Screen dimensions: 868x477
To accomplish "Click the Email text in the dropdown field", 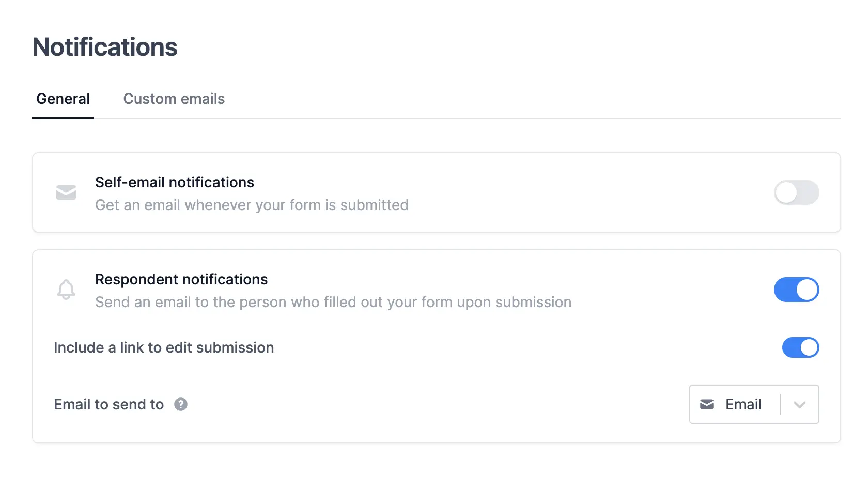I will coord(743,404).
